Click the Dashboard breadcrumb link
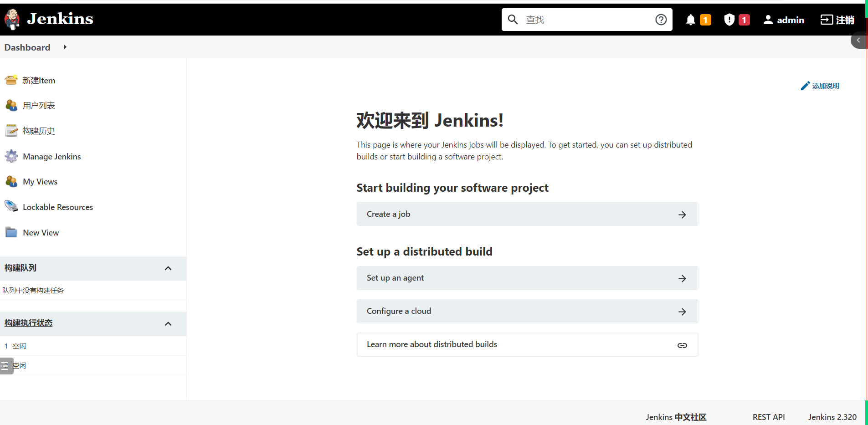868x425 pixels. pyautogui.click(x=27, y=47)
